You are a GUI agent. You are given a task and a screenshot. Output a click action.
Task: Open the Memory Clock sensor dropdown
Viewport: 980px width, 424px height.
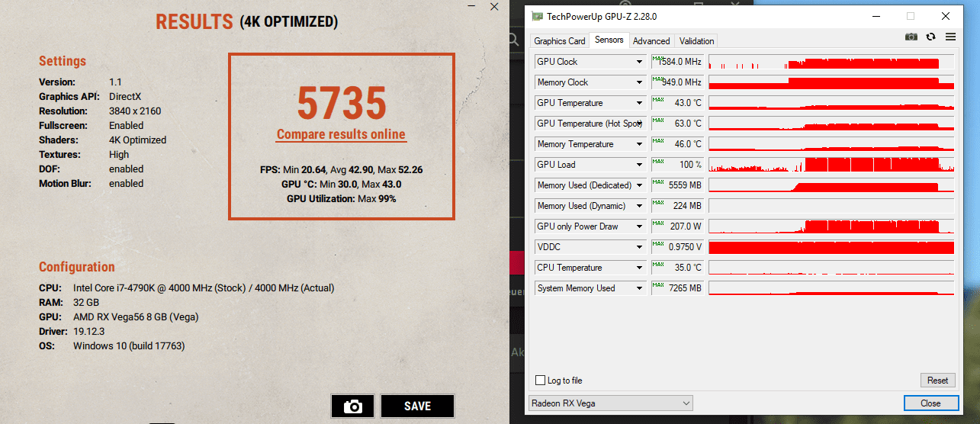click(640, 82)
